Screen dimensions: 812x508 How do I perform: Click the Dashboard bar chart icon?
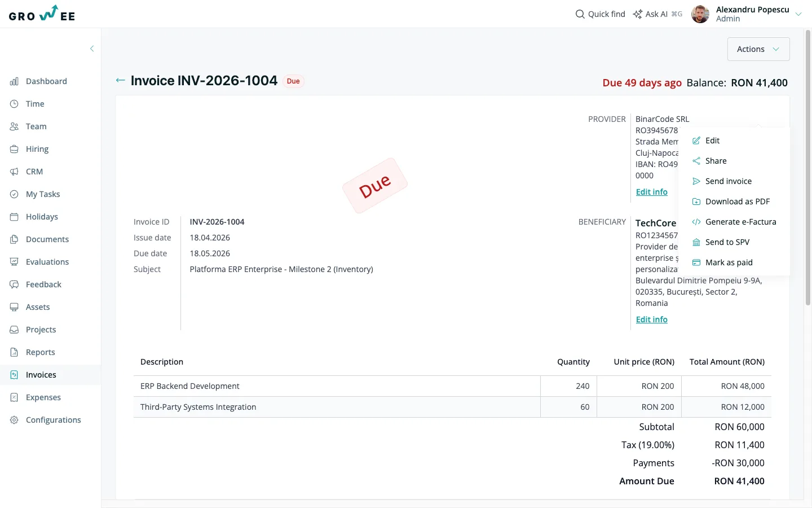(x=14, y=81)
